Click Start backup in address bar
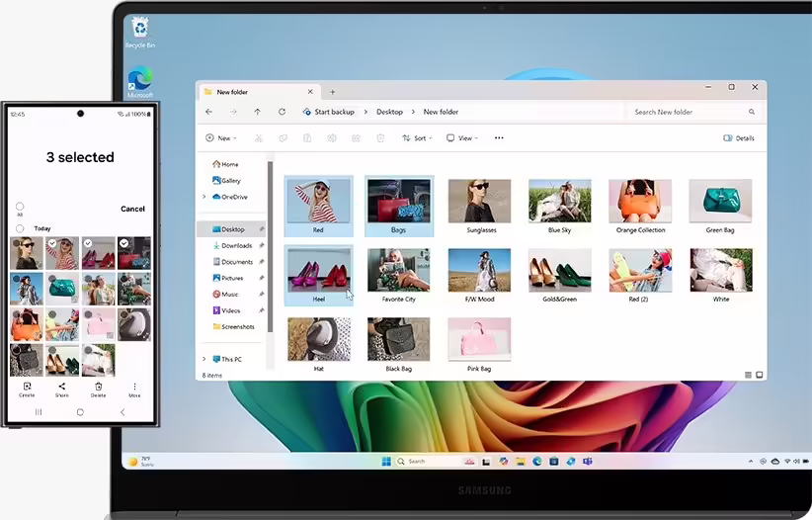This screenshot has height=520, width=812. click(329, 112)
